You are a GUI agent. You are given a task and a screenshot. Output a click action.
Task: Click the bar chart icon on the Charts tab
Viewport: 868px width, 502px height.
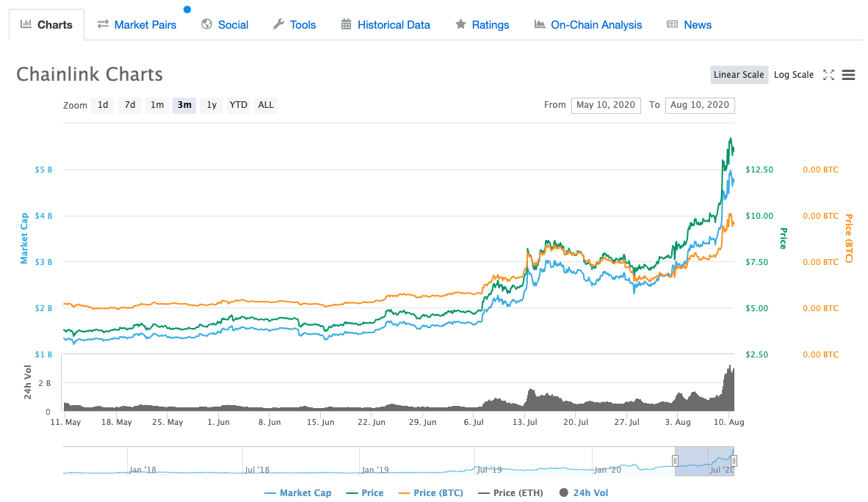[26, 23]
